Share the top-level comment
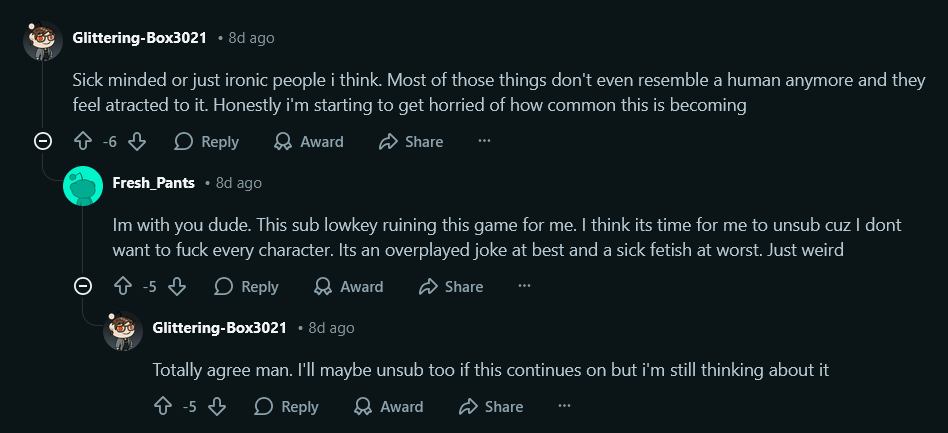Viewport: 948px width, 433px height. [x=411, y=142]
